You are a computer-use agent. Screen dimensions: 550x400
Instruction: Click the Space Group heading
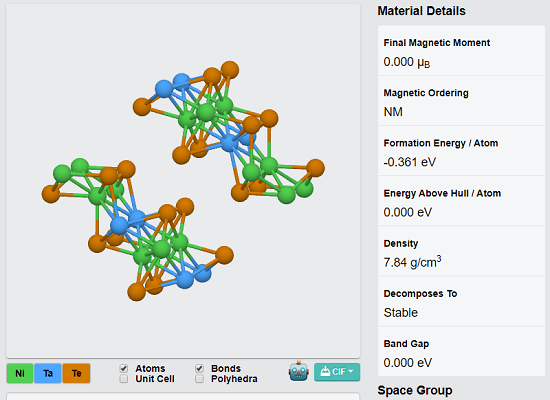coord(415,390)
